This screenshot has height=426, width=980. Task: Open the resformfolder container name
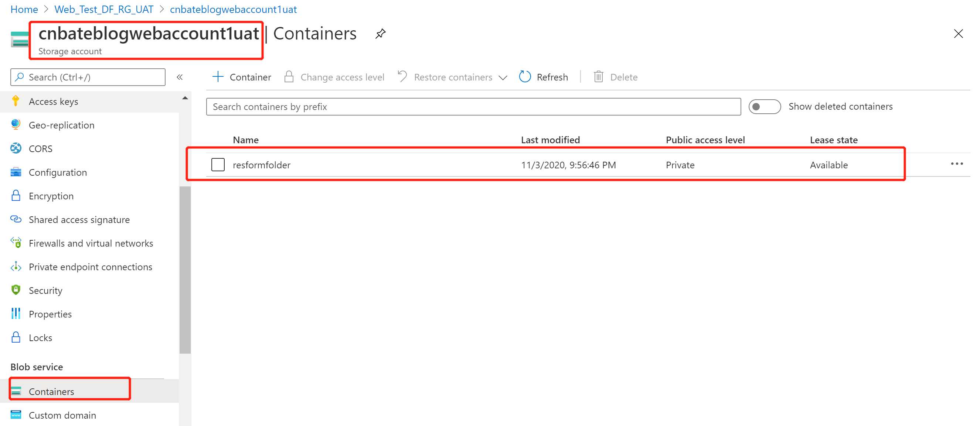[261, 165]
